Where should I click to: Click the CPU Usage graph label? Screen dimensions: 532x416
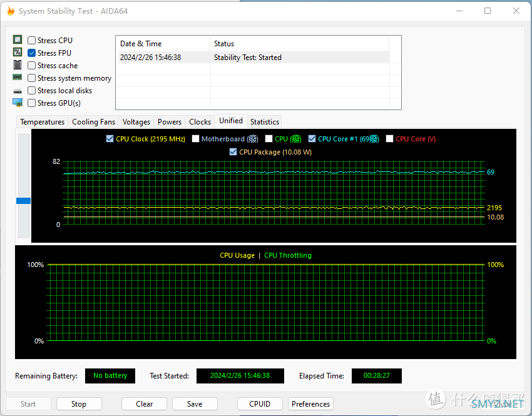(x=237, y=255)
